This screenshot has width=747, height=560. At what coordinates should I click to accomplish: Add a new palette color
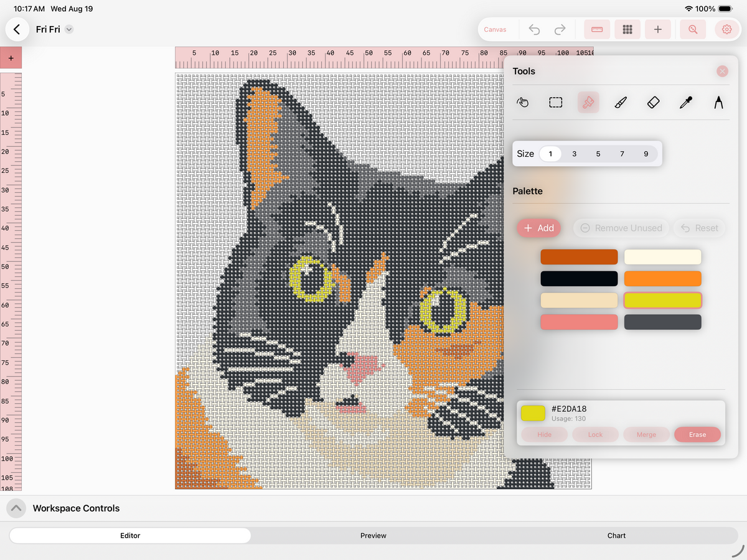[539, 228]
